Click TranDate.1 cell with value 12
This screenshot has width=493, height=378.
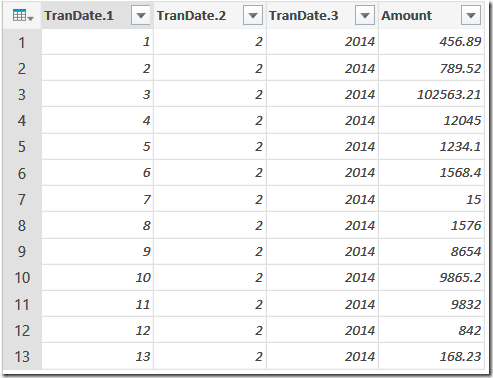point(97,330)
